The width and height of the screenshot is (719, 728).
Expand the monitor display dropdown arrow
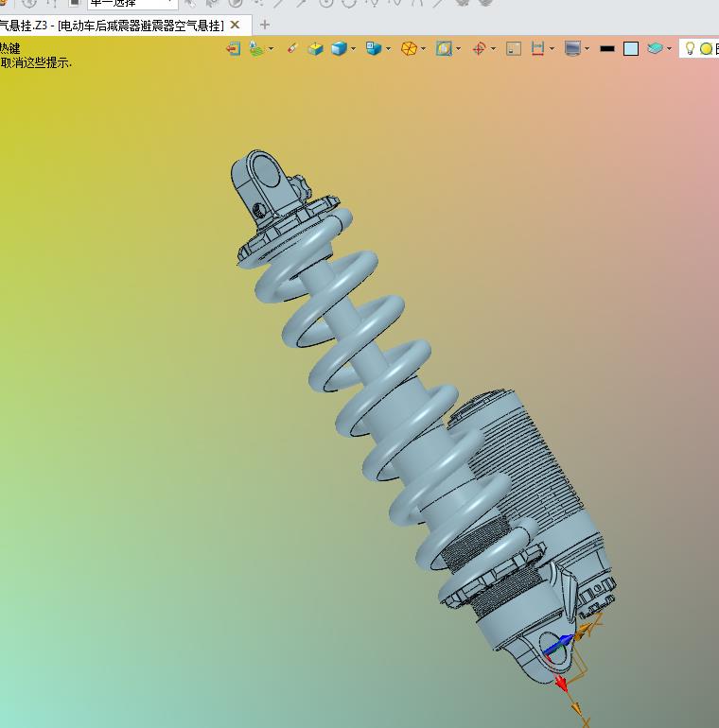587,48
